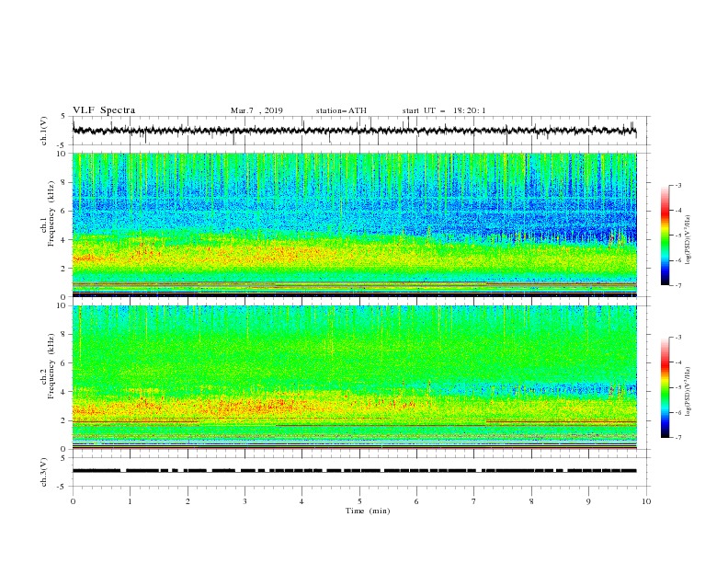Click the ch.2 spectrogram color bar

(x=665, y=387)
